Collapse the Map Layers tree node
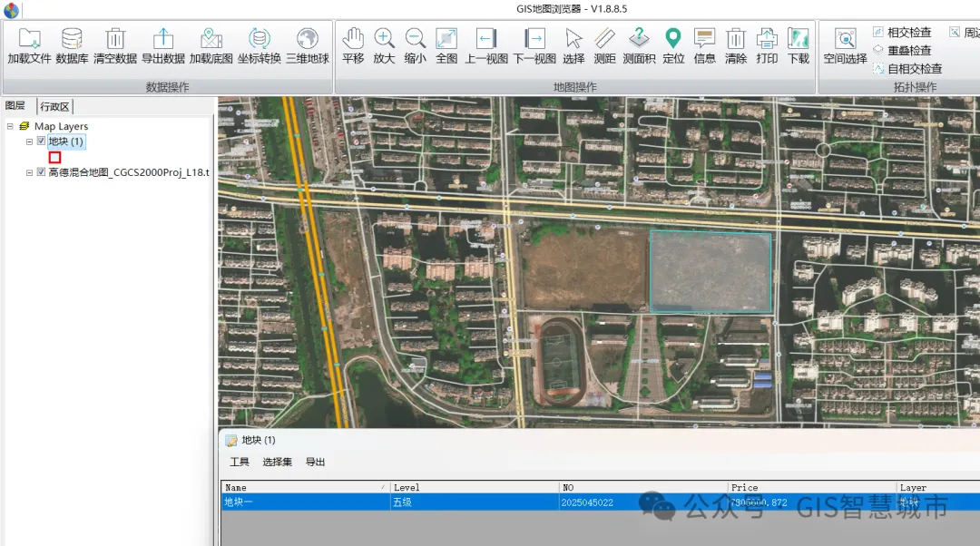This screenshot has height=546, width=980. click(x=9, y=127)
